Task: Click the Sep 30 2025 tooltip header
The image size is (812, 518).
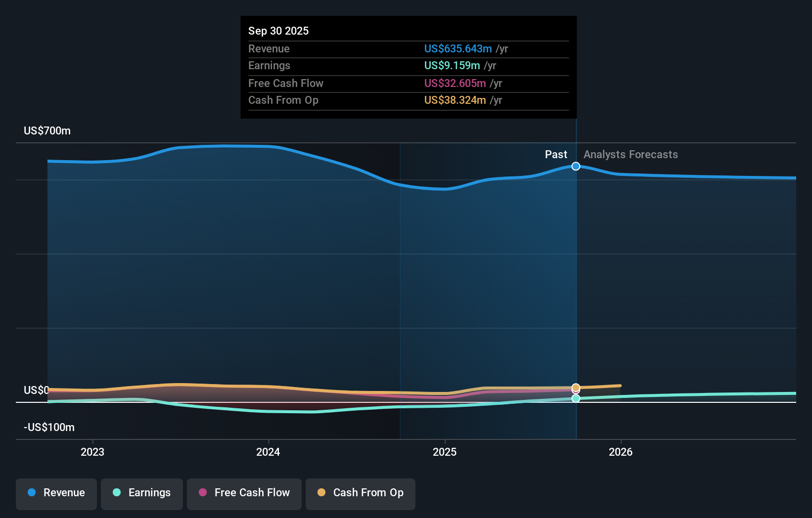Action: click(x=278, y=31)
